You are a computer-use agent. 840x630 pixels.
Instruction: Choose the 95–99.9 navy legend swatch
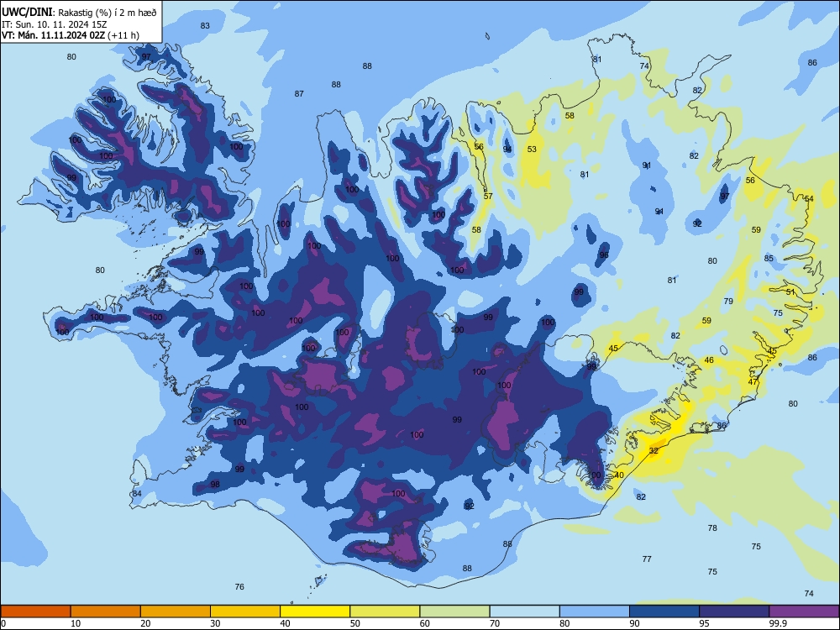pos(734,612)
